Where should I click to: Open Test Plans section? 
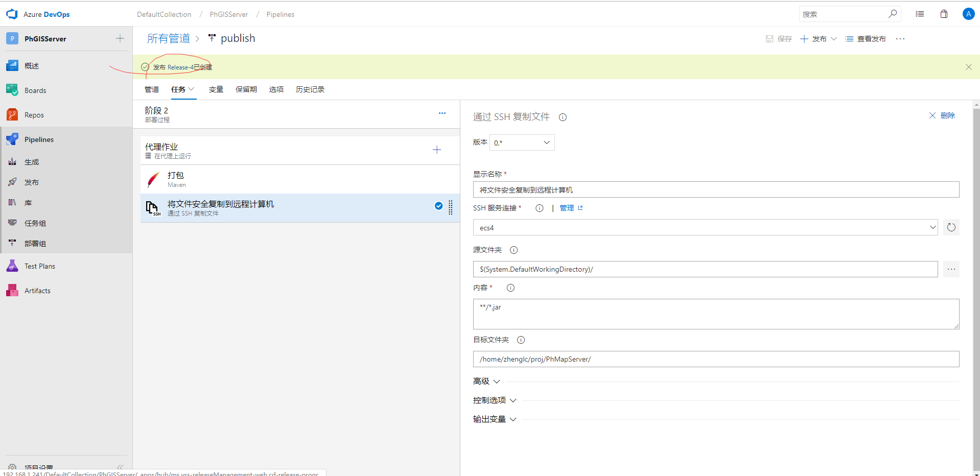pyautogui.click(x=39, y=266)
